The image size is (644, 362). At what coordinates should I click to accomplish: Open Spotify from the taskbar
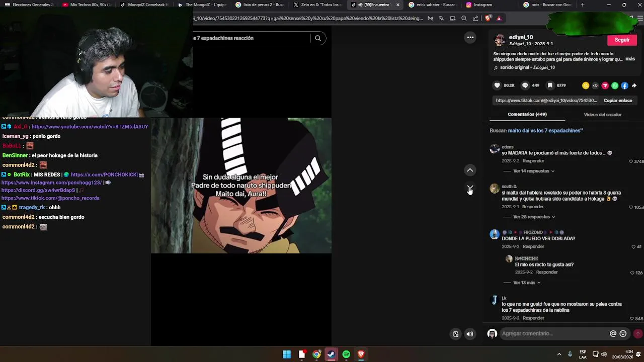[x=346, y=354]
